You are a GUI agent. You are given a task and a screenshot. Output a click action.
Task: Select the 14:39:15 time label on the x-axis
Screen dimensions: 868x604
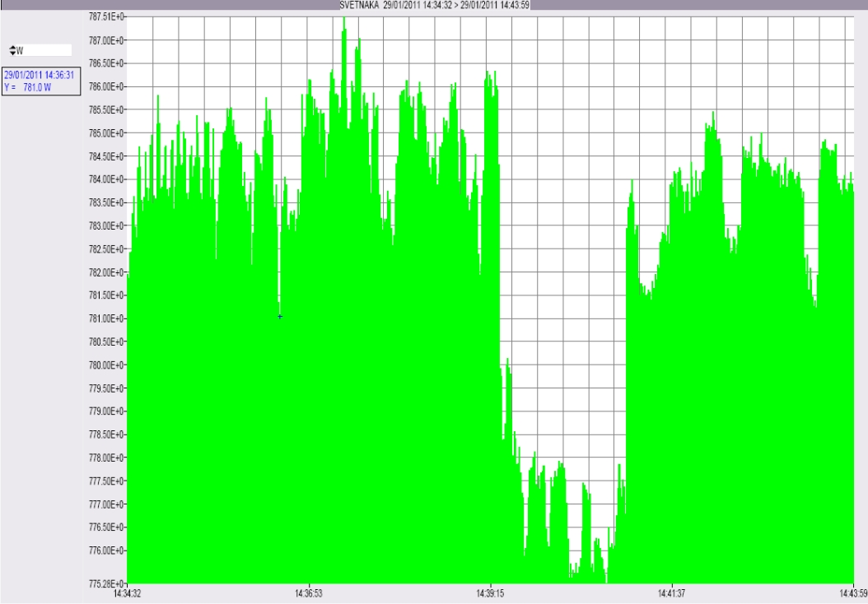(491, 593)
